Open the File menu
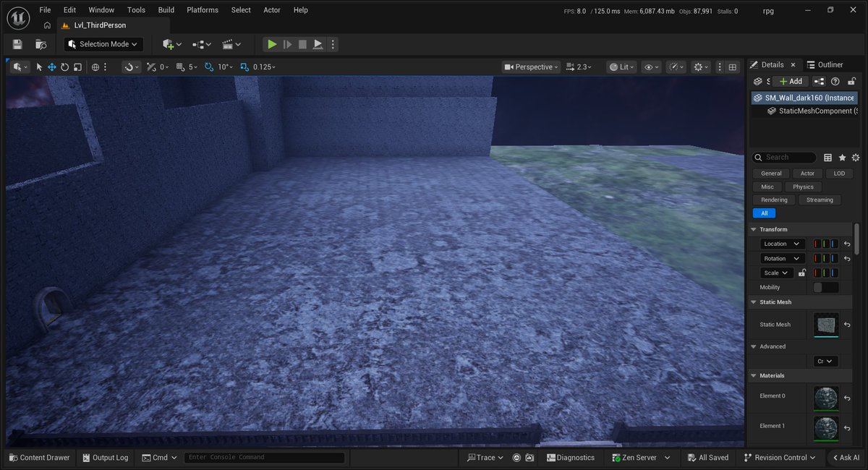Screen dimensions: 868x470 (45, 10)
